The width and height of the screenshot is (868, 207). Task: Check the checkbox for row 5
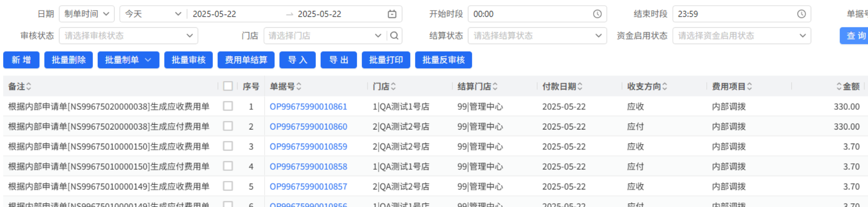click(228, 186)
